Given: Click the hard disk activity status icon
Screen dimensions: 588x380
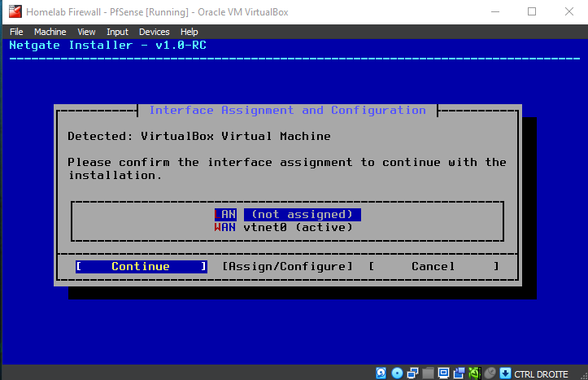Looking at the screenshot, I should click(381, 373).
